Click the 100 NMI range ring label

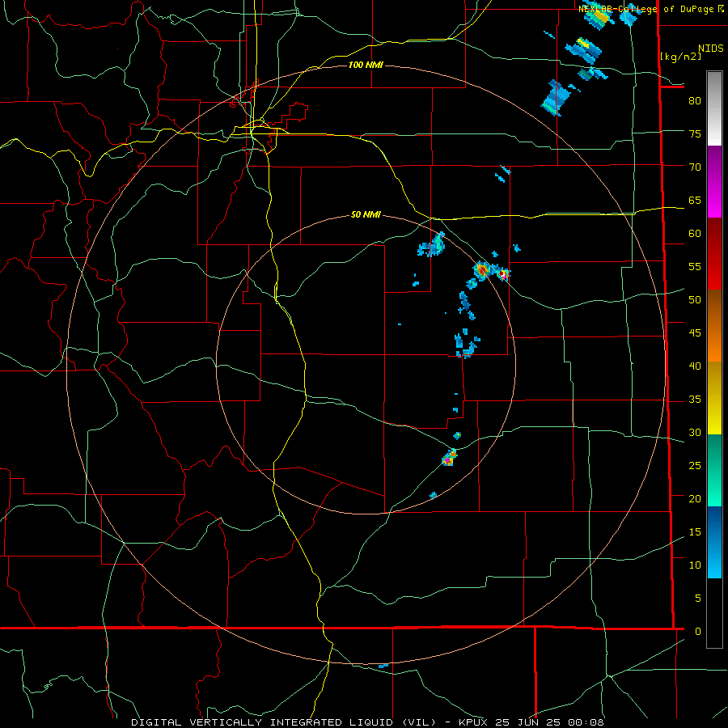(x=366, y=65)
